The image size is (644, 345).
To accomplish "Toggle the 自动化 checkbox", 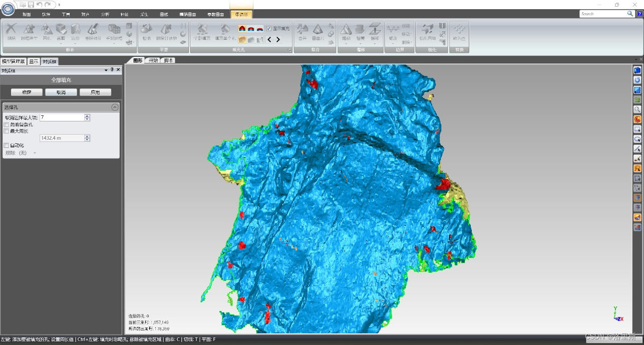I will tap(7, 145).
